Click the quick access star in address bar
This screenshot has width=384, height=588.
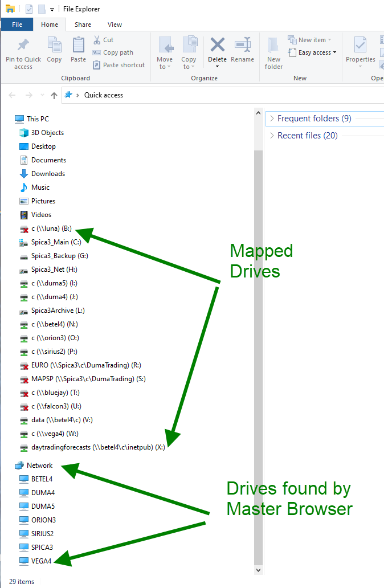[x=68, y=95]
